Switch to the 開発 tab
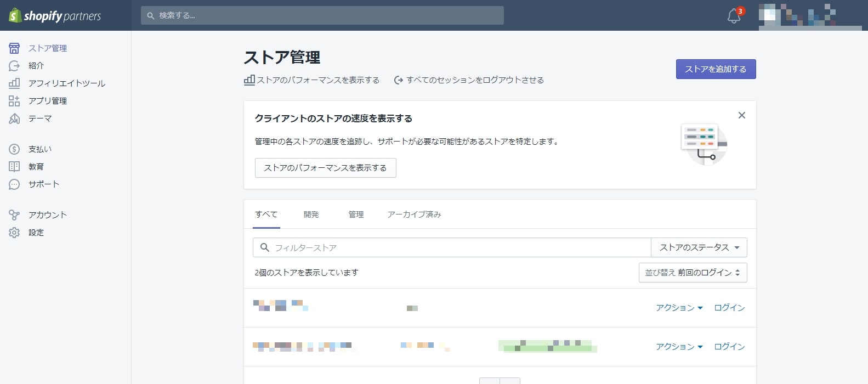Image resolution: width=868 pixels, height=384 pixels. pyautogui.click(x=311, y=214)
